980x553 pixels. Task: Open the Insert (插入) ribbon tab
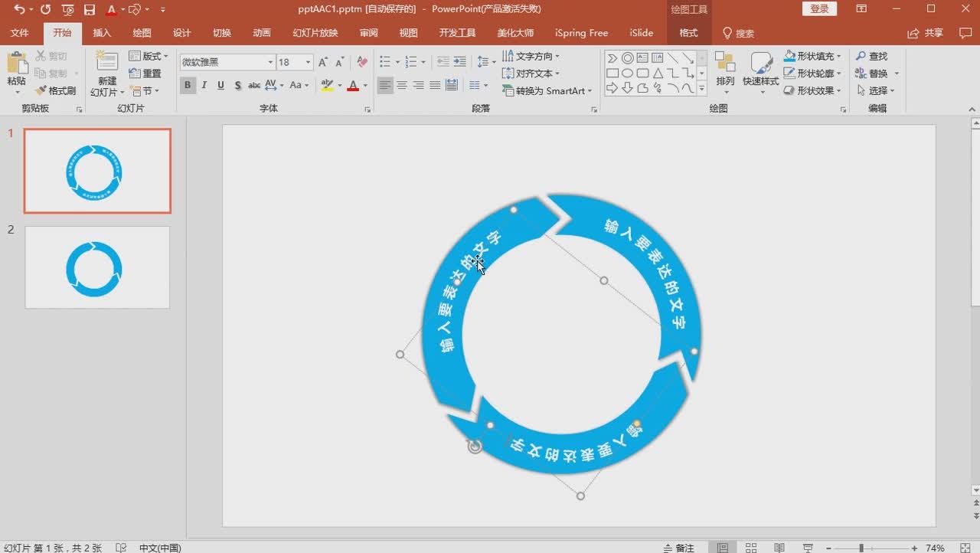(x=102, y=33)
